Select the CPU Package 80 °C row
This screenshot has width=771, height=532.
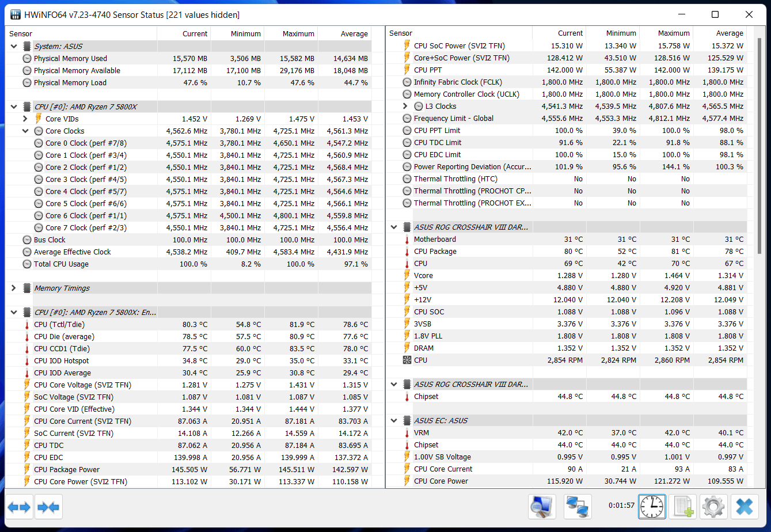567,252
